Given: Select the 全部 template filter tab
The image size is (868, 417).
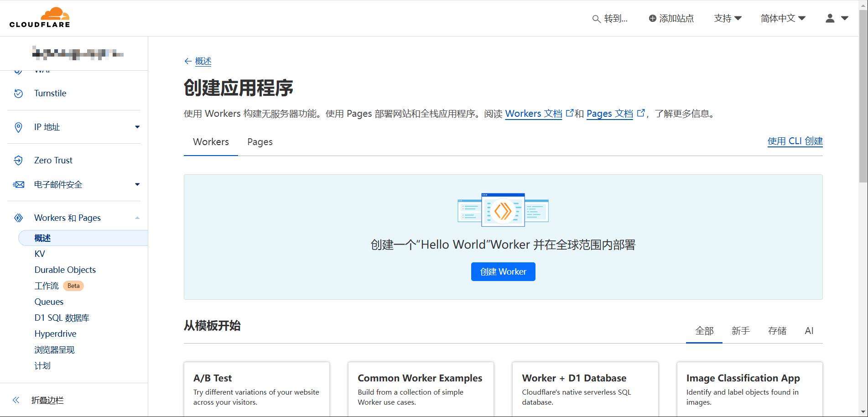Looking at the screenshot, I should click(x=704, y=331).
